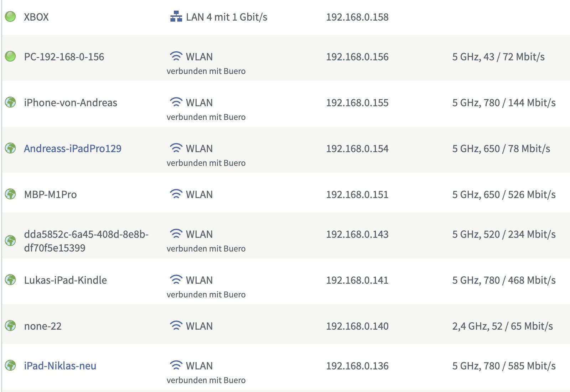Click WLAN icon in the PC-192-168-0-156 row
Viewport: 570px width, 392px height.
(x=176, y=56)
